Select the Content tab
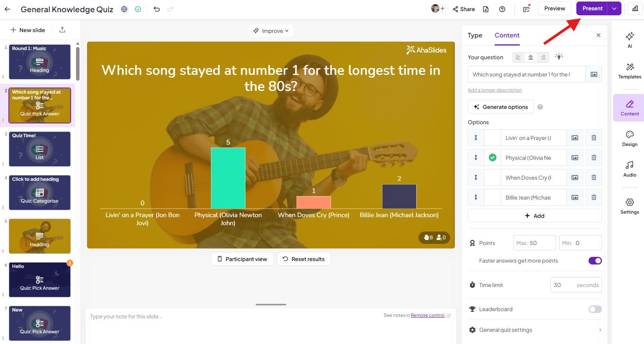Image resolution: width=644 pixels, height=344 pixels. (507, 35)
